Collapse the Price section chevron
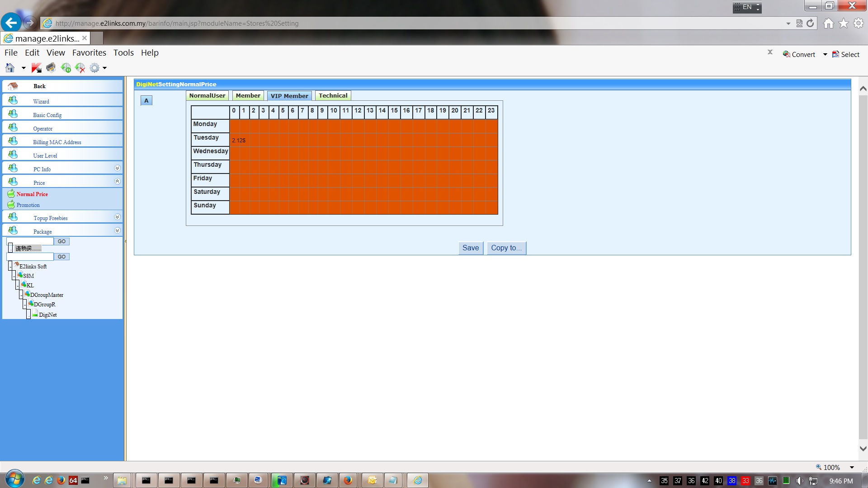This screenshot has height=488, width=868. coord(117,182)
